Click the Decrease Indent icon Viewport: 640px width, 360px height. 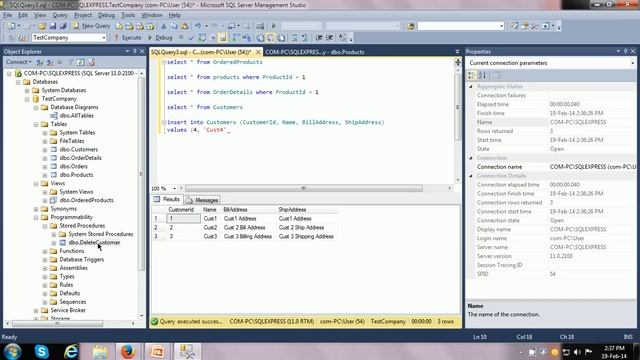319,38
